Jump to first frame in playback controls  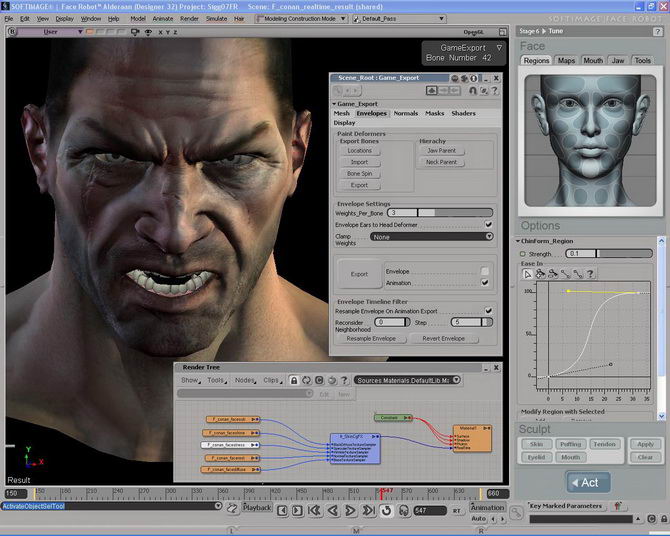click(315, 510)
